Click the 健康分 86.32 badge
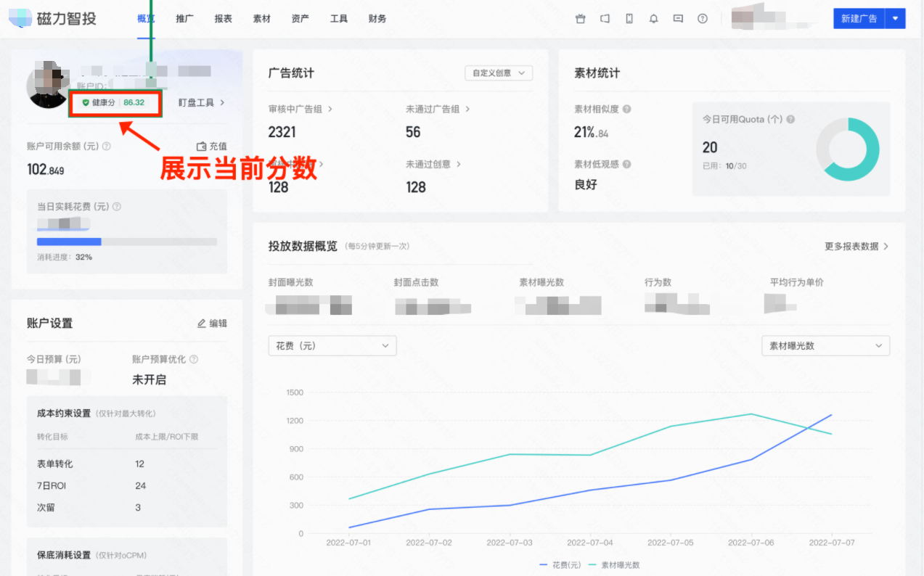The height and width of the screenshot is (576, 924). click(x=115, y=102)
